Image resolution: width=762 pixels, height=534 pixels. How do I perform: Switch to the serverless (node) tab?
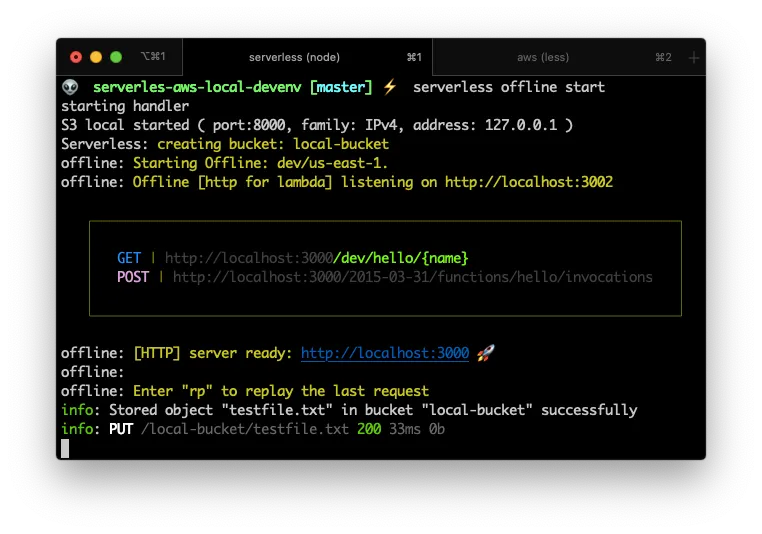tap(307, 57)
